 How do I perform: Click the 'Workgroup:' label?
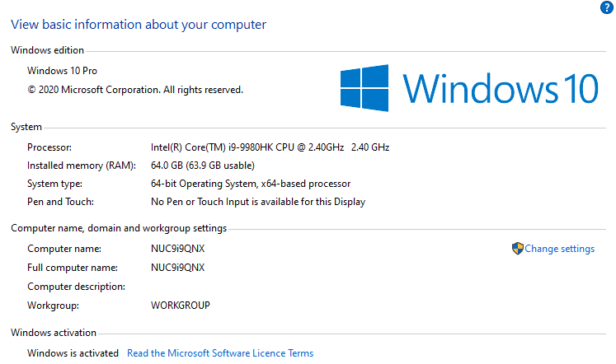coord(53,306)
